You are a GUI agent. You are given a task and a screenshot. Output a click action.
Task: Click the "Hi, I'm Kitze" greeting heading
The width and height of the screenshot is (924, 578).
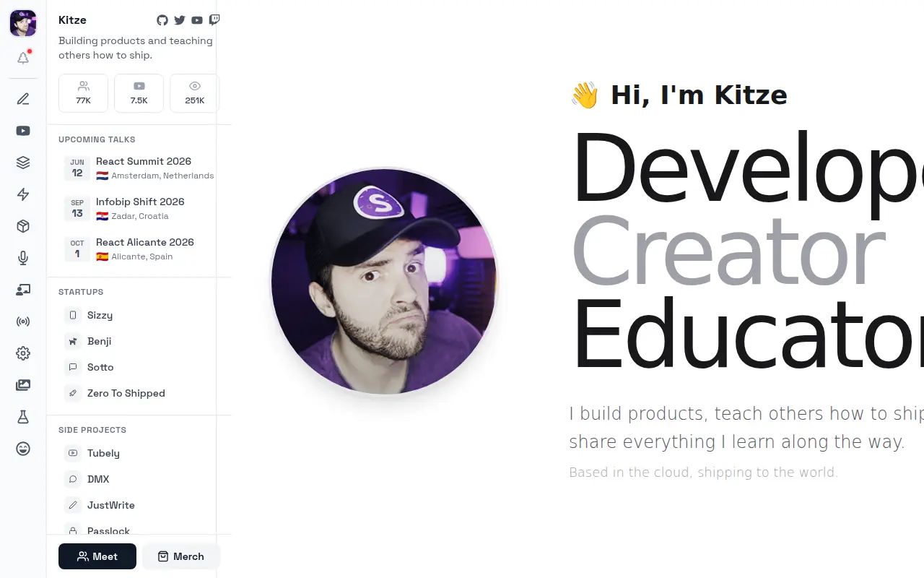tap(679, 95)
